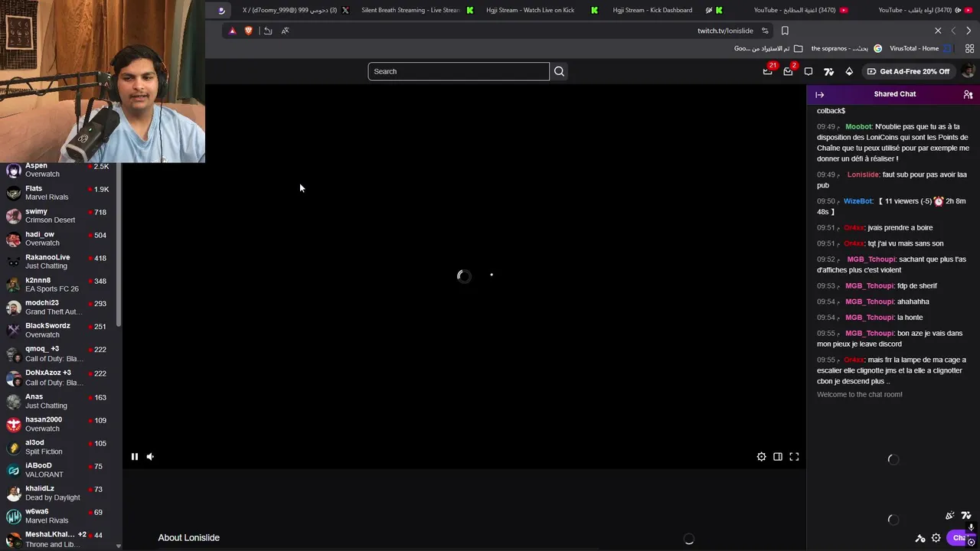Open the user avatar account menu

pyautogui.click(x=968, y=71)
